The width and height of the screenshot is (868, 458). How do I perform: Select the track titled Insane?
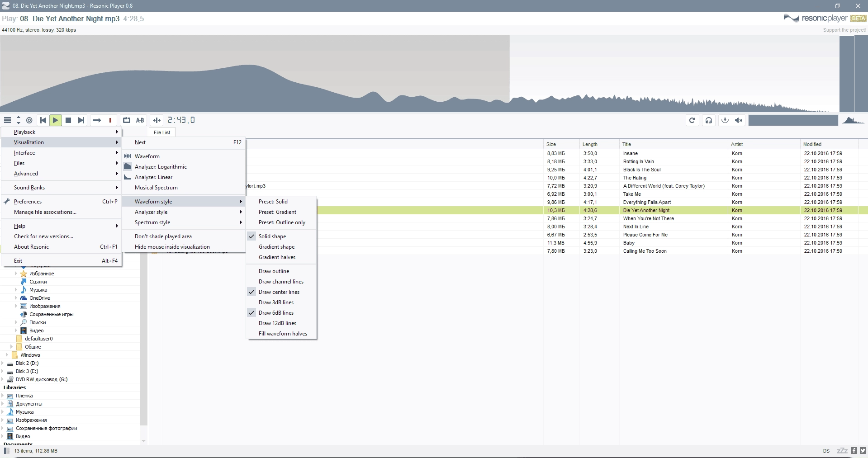point(630,153)
